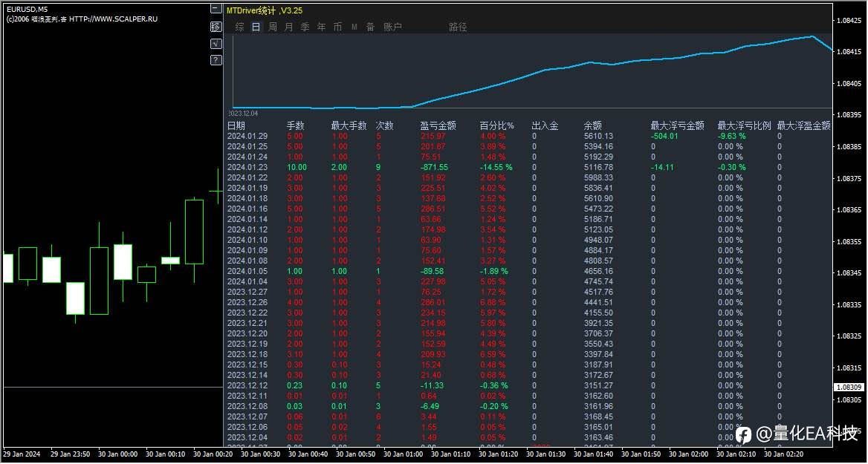Image resolution: width=868 pixels, height=464 pixels.
Task: Click the -6.49 loss value
Action: coord(431,406)
